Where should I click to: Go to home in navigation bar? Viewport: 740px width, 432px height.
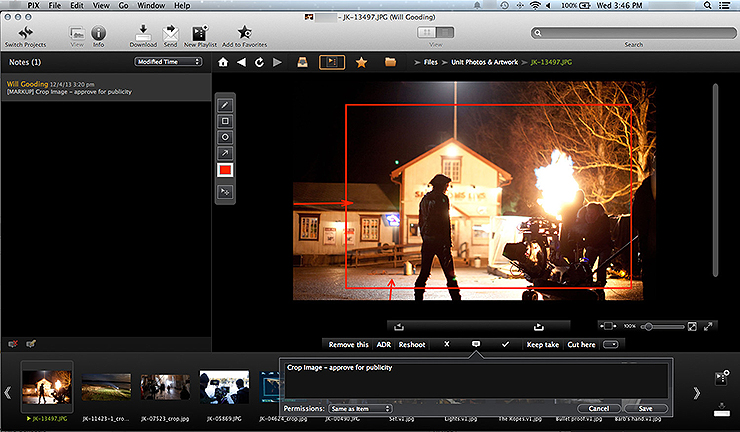click(223, 62)
